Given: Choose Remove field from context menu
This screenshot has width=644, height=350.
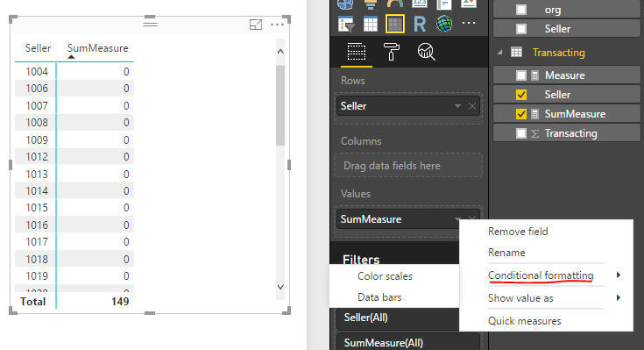Looking at the screenshot, I should tap(518, 232).
